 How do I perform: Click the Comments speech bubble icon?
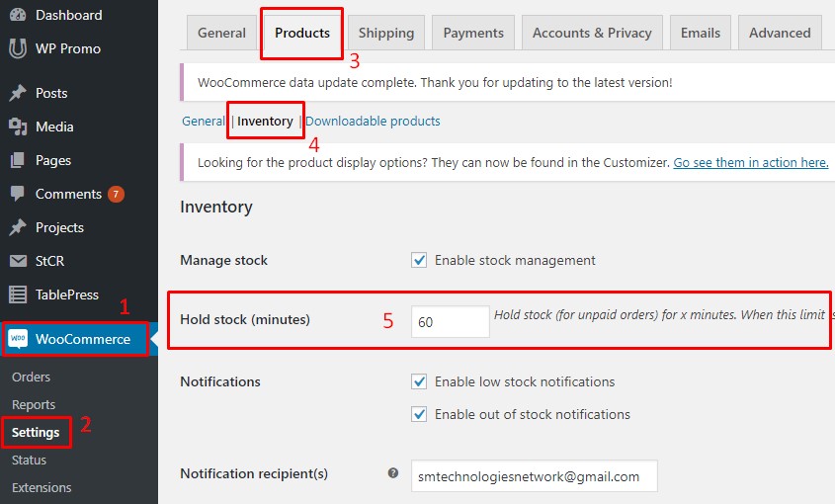[18, 194]
